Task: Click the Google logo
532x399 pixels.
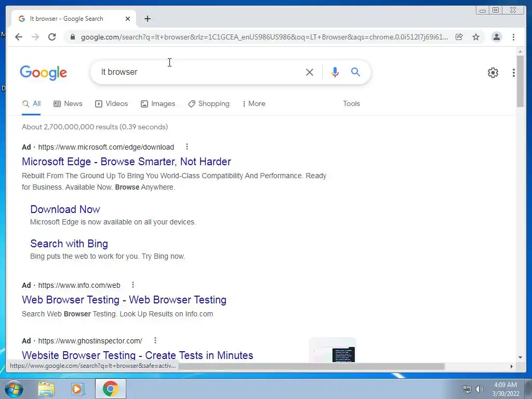Action: tap(44, 73)
